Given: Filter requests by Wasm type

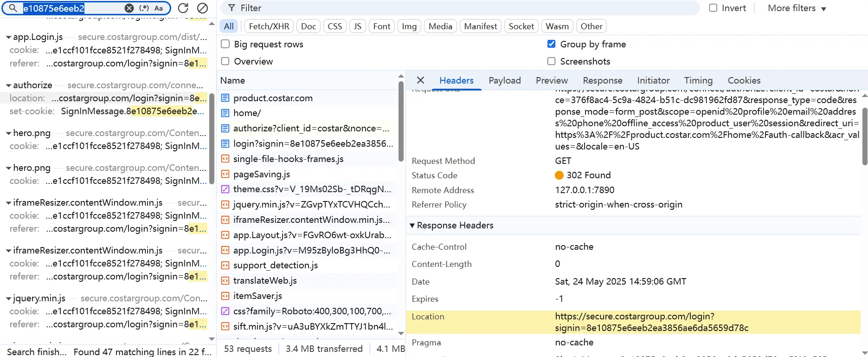Looking at the screenshot, I should click(x=557, y=26).
